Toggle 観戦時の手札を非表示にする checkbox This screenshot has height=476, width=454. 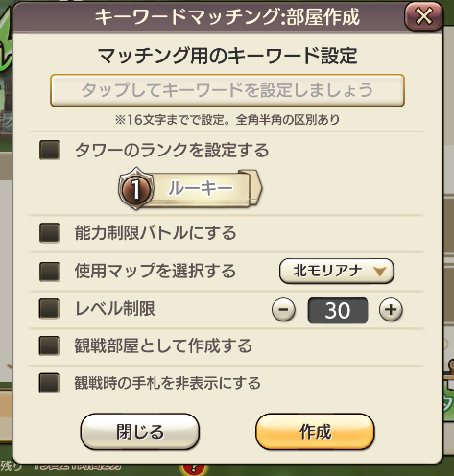pos(49,383)
